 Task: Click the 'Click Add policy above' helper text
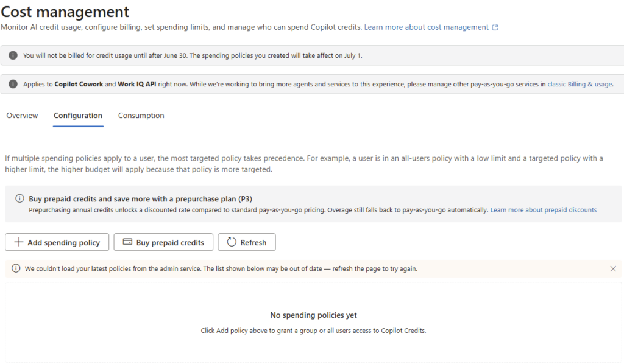point(313,331)
